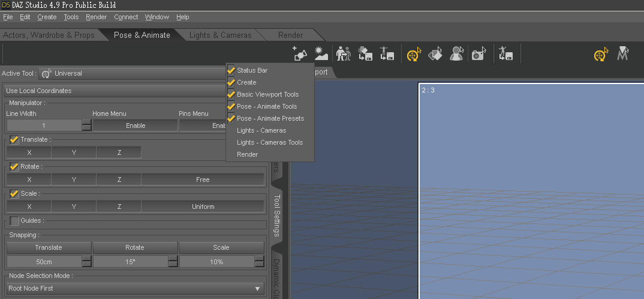Open the Edit menu
Image resolution: width=644 pixels, height=299 pixels.
click(25, 17)
